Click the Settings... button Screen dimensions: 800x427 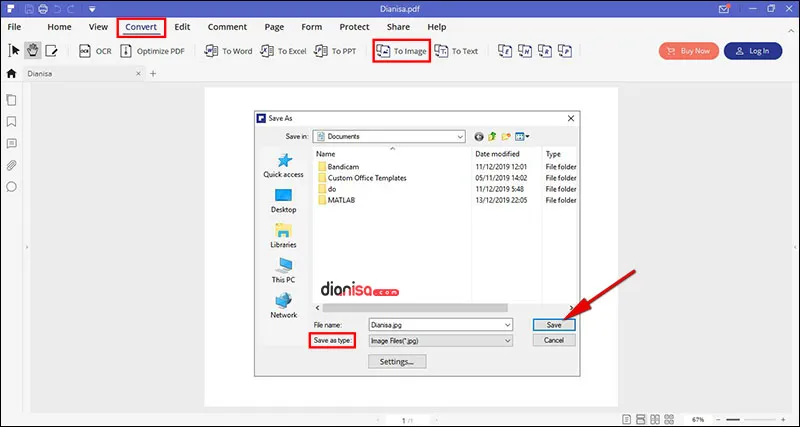coord(397,362)
